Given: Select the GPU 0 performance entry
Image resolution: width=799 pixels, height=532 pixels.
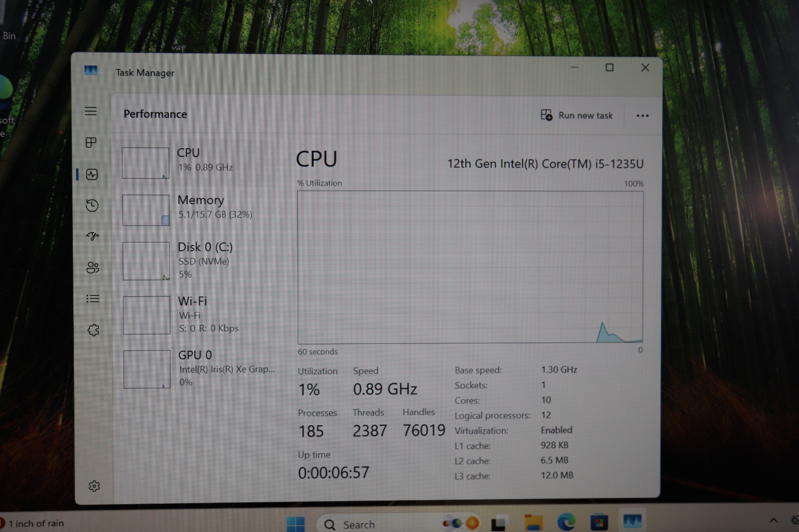Looking at the screenshot, I should coord(200,368).
